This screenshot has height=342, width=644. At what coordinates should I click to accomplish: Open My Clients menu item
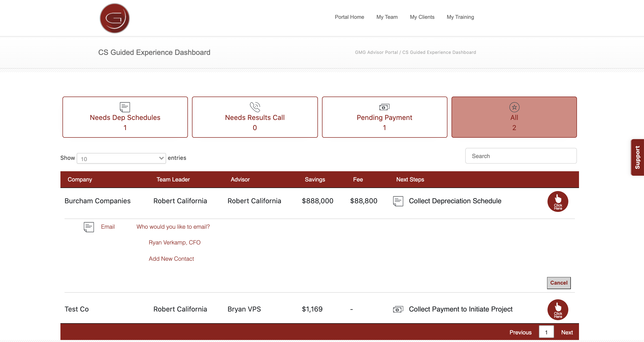pyautogui.click(x=422, y=17)
